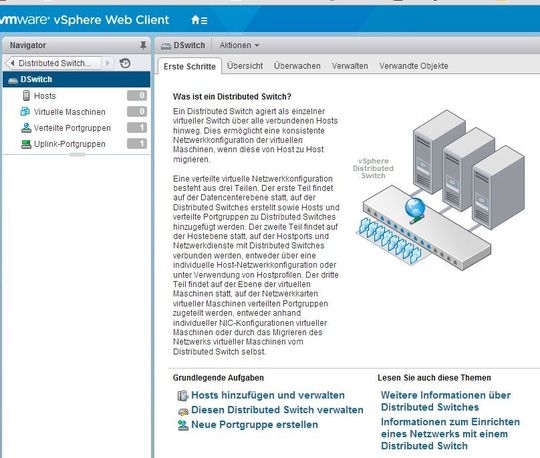The image size is (540, 458).
Task: Click the Verteilte Portgruppen icon
Action: (x=26, y=128)
